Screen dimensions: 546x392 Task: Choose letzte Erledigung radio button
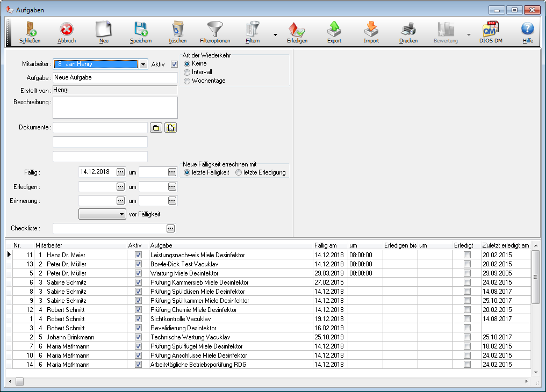tap(239, 172)
